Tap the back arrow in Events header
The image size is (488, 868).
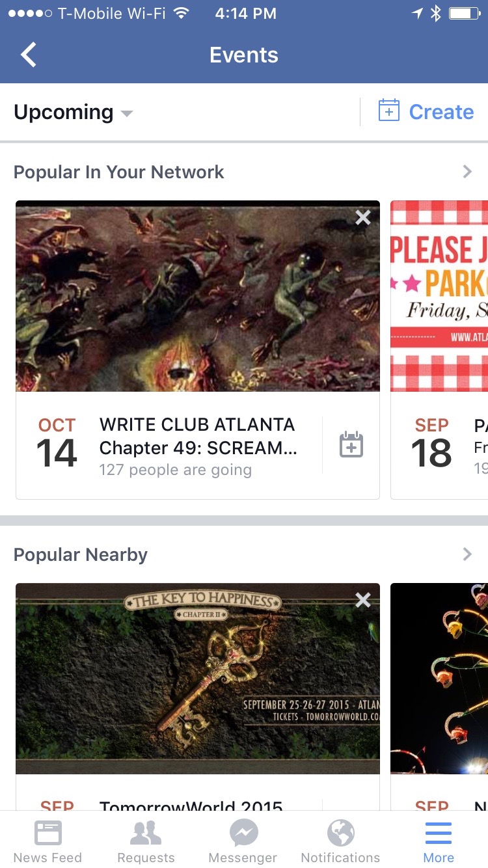[x=29, y=55]
